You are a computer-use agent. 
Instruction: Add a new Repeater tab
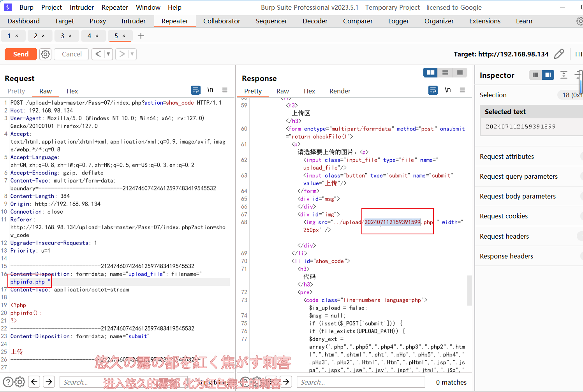coord(141,36)
